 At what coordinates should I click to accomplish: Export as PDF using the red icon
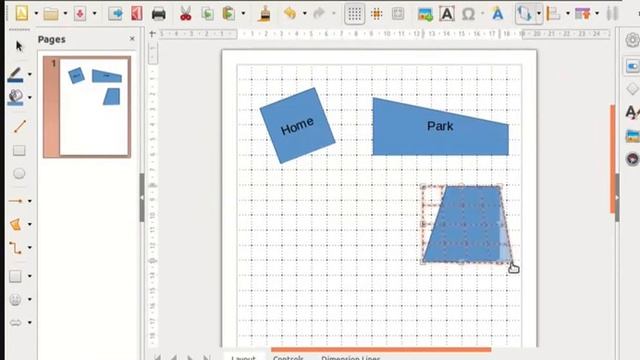click(x=137, y=14)
